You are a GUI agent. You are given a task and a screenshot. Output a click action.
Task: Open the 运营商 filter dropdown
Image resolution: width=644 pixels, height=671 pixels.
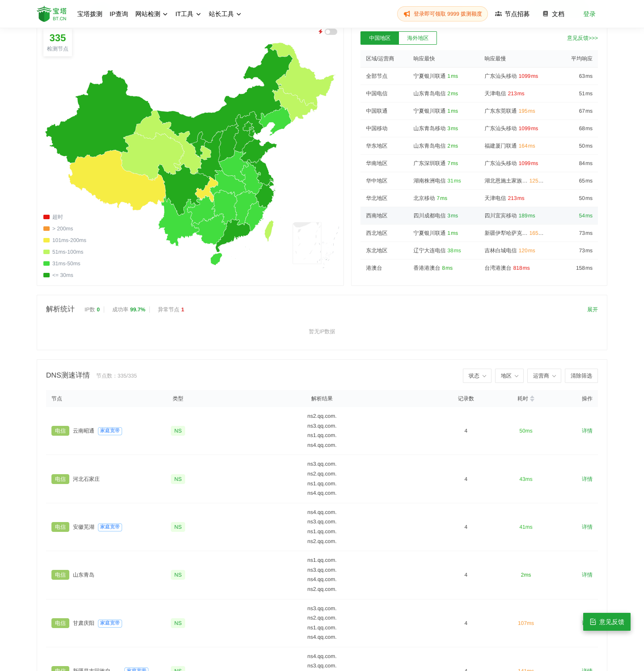pos(544,376)
